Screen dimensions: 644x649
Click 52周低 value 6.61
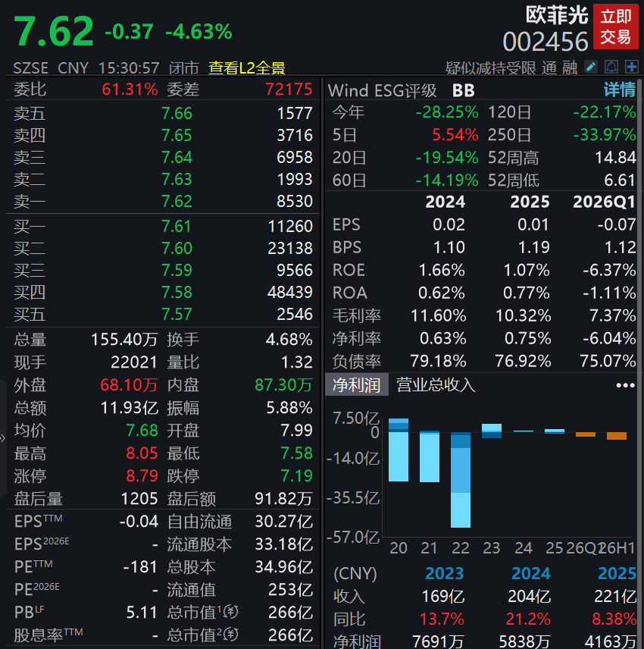click(x=620, y=180)
